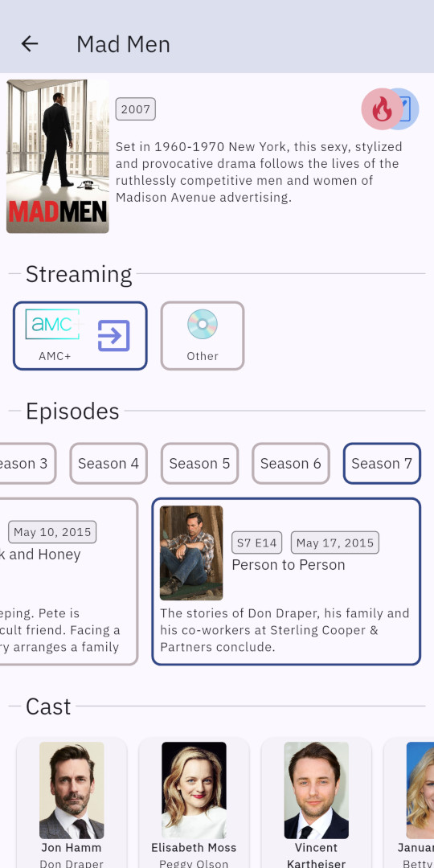Viewport: 434px width, 868px height.
Task: Select the Season 7 chip
Action: pyautogui.click(x=382, y=464)
